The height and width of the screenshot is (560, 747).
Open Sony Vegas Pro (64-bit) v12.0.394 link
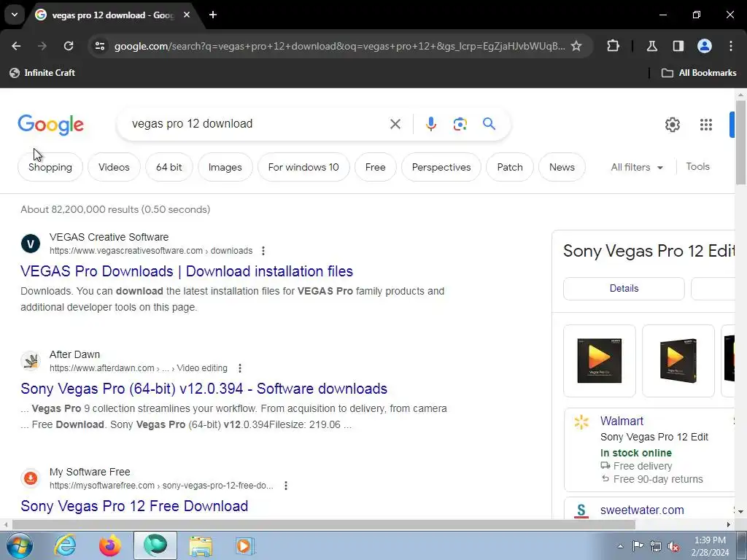[204, 389]
